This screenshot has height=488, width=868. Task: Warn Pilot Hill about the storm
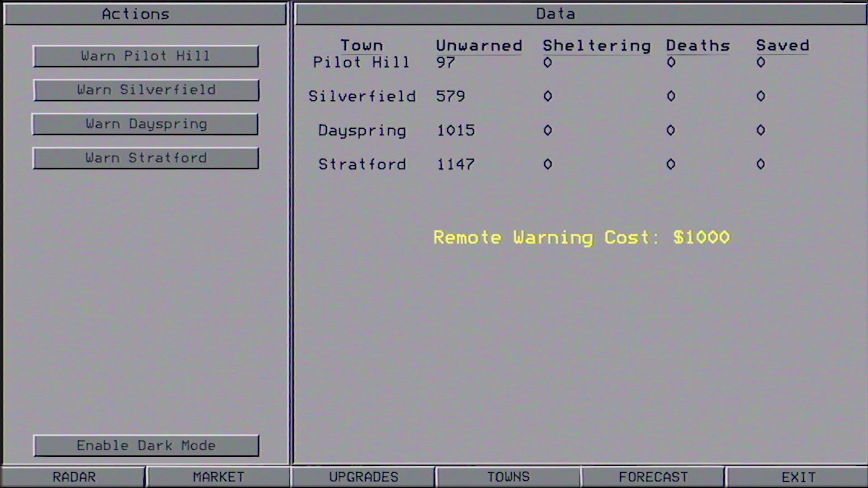pos(146,56)
